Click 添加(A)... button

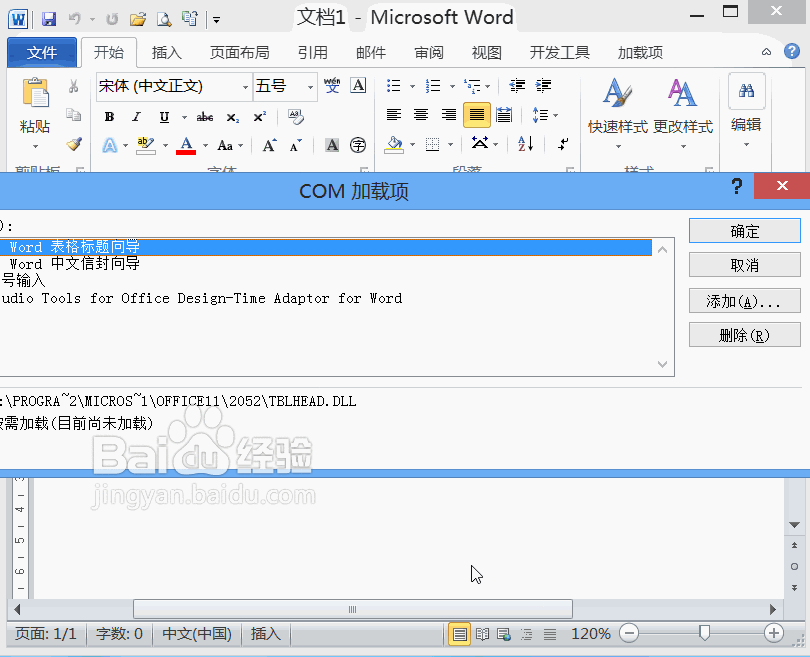pos(744,301)
